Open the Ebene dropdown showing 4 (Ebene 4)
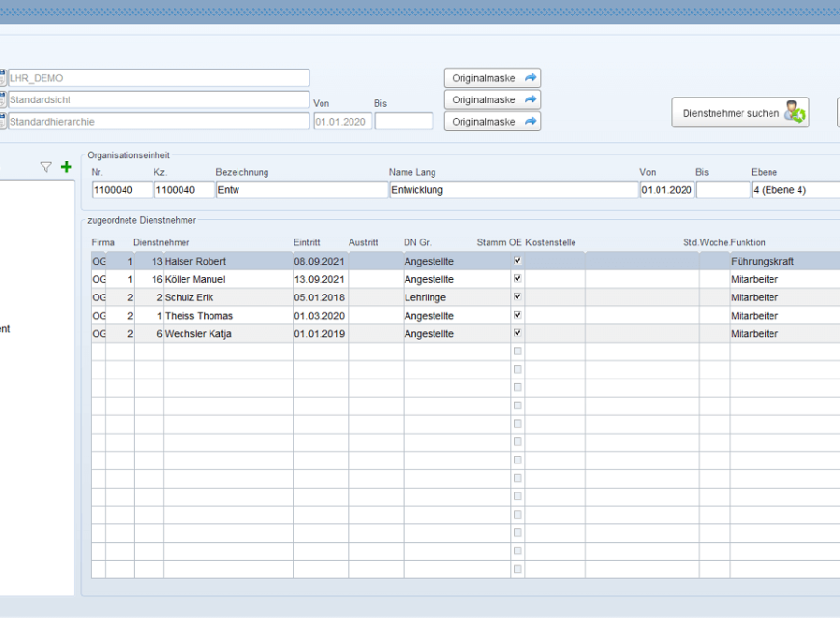Viewport: 840px width, 618px height. pyautogui.click(x=795, y=190)
